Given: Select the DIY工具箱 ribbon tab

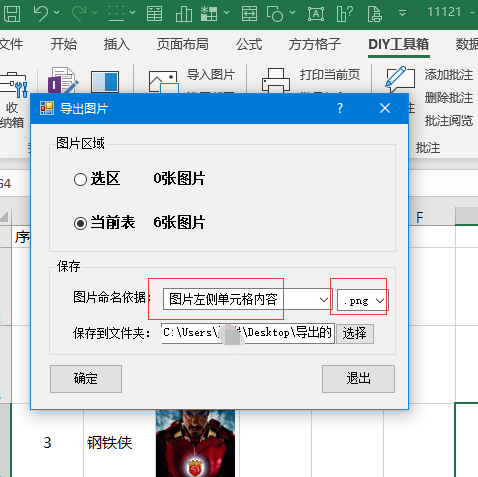Looking at the screenshot, I should click(399, 44).
